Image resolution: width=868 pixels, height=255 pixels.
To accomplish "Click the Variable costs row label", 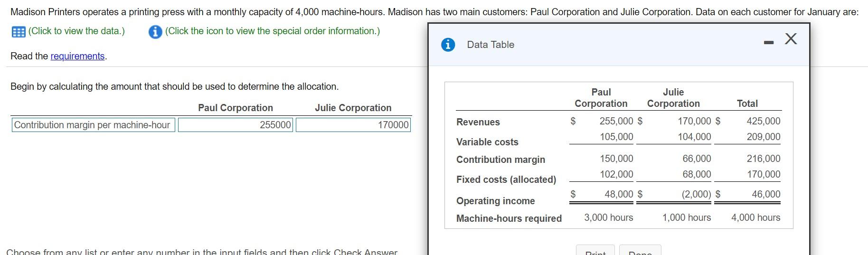I will [487, 142].
